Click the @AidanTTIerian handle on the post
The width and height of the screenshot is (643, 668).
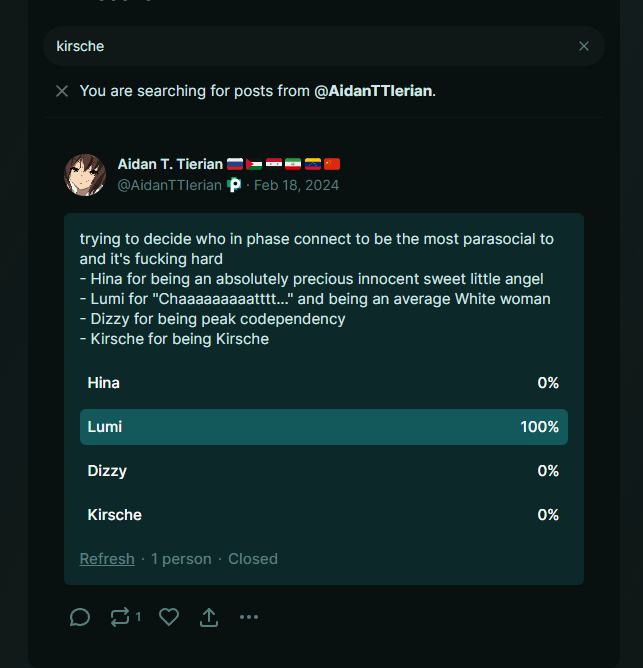point(170,185)
